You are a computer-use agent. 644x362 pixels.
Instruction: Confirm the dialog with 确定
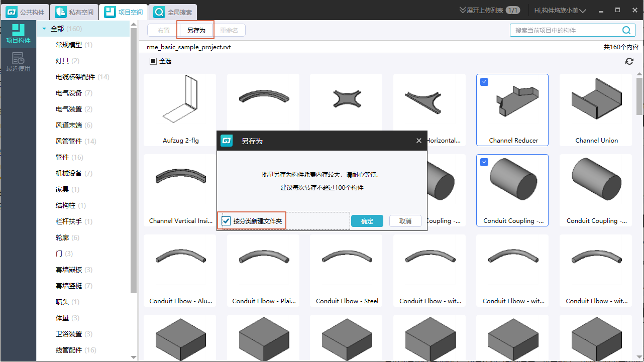367,221
